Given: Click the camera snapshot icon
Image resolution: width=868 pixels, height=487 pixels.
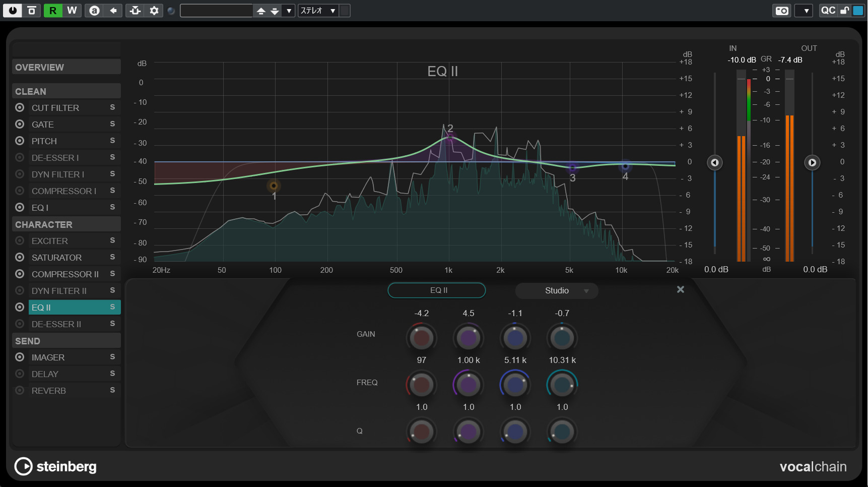Looking at the screenshot, I should [782, 10].
